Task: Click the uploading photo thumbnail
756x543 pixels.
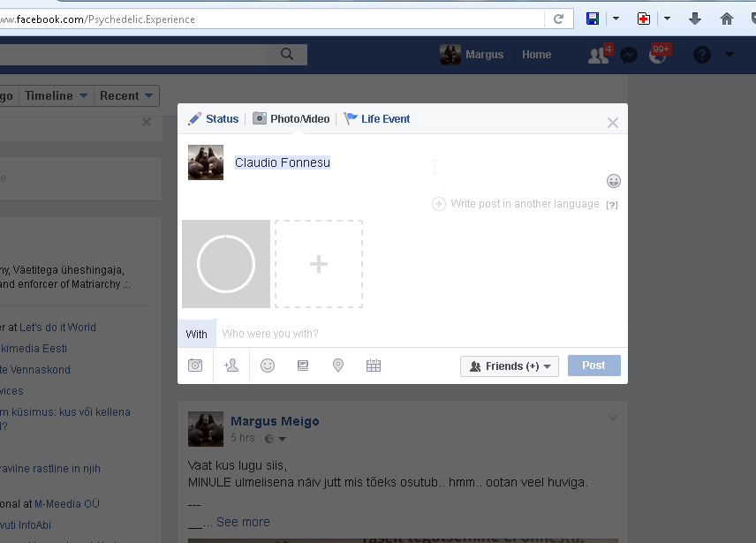Action: (226, 264)
